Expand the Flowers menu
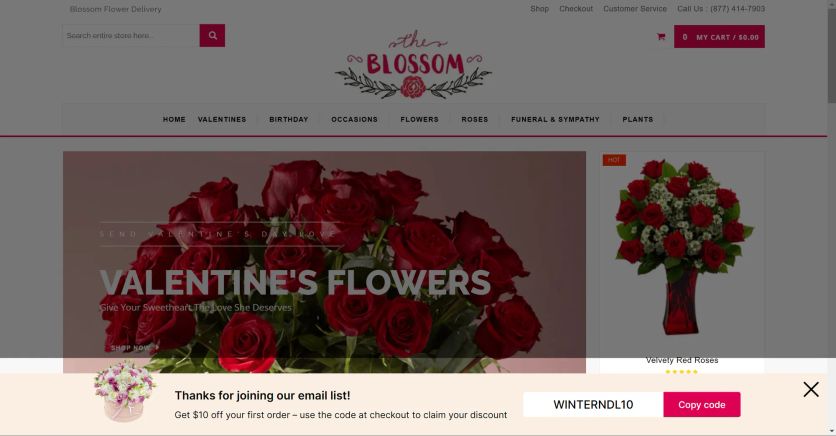The width and height of the screenshot is (836, 436). pyautogui.click(x=419, y=119)
